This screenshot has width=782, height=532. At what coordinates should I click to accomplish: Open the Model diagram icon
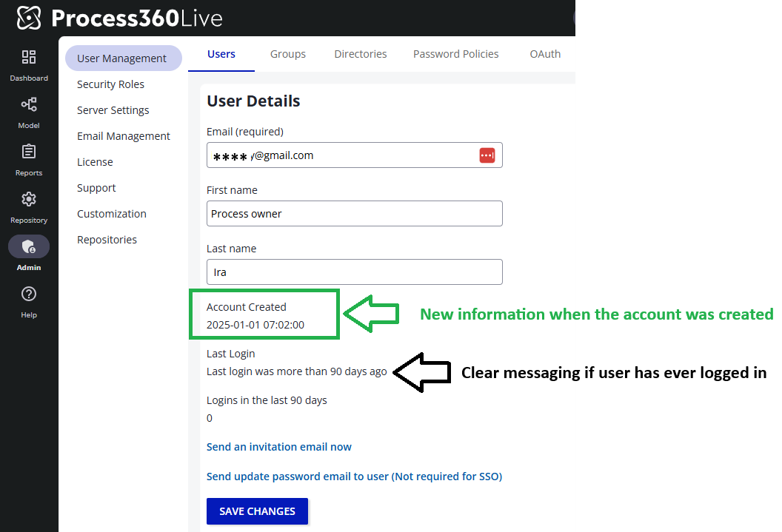[x=29, y=105]
